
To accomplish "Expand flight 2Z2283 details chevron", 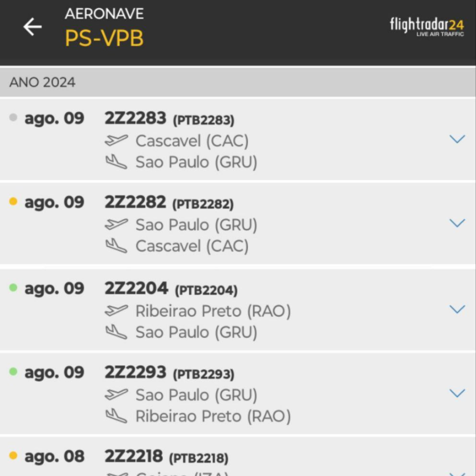I will (457, 139).
